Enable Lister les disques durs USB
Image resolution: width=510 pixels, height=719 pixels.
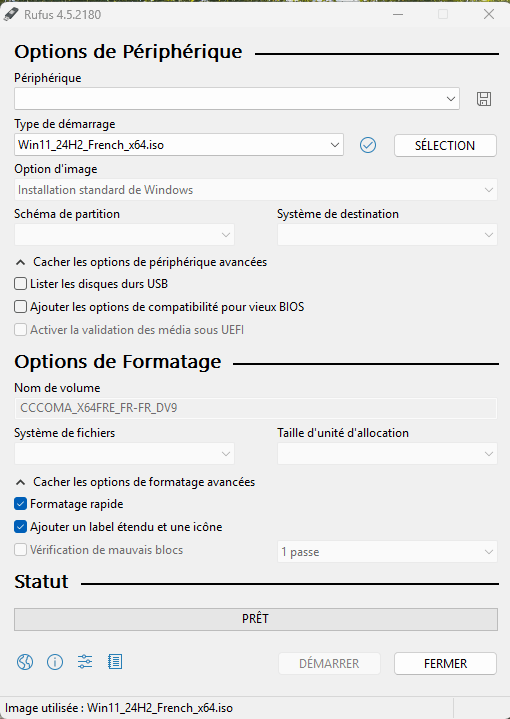point(20,284)
